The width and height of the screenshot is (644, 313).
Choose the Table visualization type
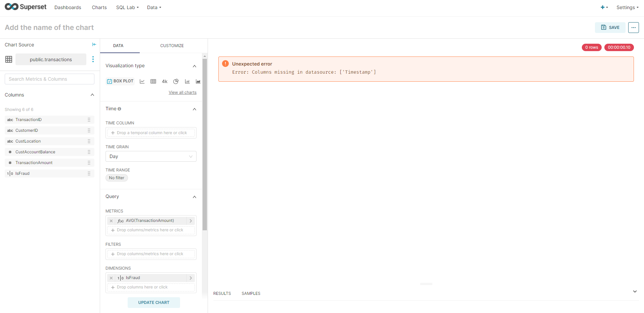pos(153,81)
